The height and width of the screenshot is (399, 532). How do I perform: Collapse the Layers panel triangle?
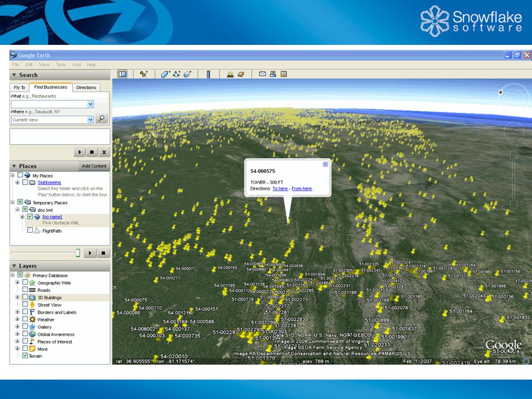point(14,265)
